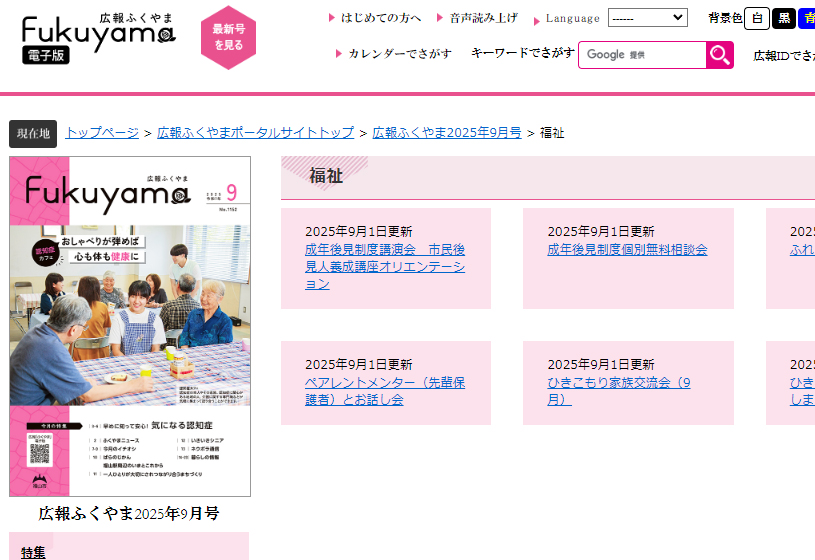Open はじめての方へ menu item
Viewport: 815px width, 560px height.
(x=380, y=18)
